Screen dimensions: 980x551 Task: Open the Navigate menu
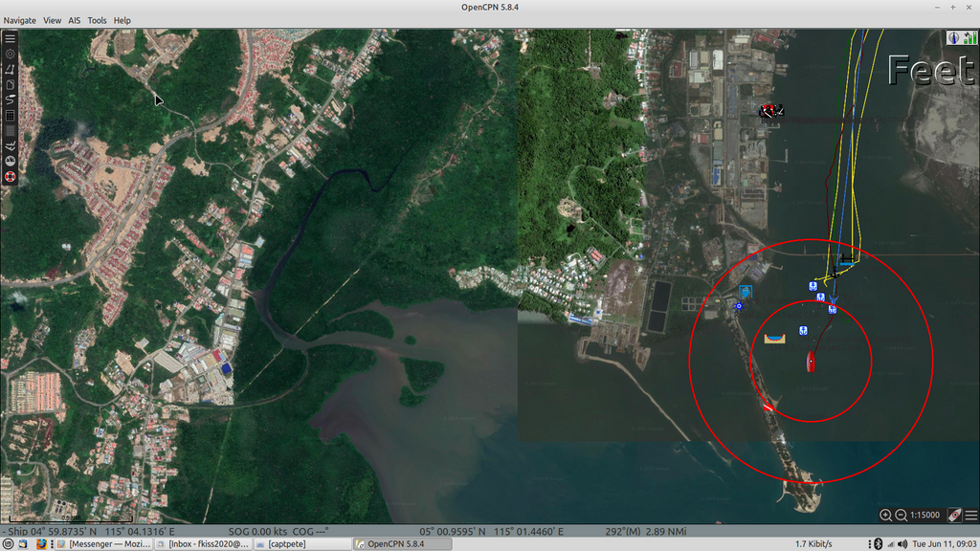pos(19,19)
